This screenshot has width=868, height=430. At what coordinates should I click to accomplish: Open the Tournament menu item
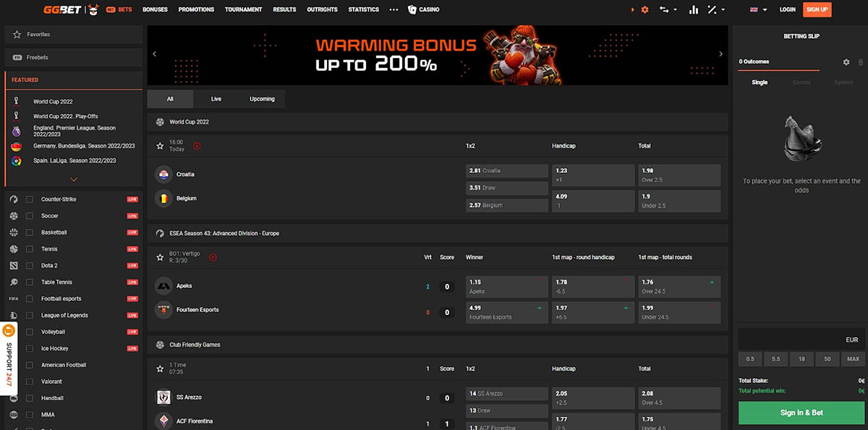click(x=244, y=9)
